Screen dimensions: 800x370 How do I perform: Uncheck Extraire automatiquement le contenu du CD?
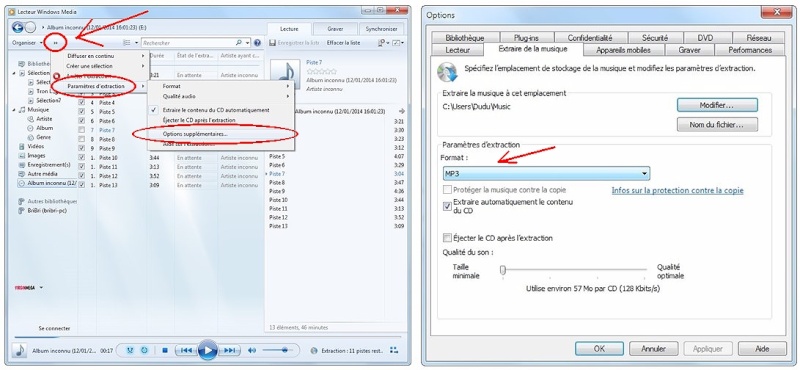(x=447, y=206)
